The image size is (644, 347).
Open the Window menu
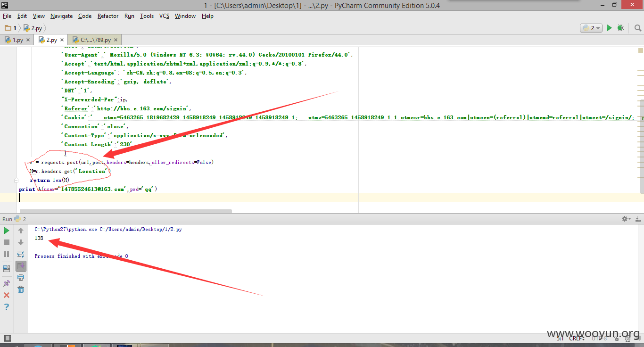[x=185, y=16]
